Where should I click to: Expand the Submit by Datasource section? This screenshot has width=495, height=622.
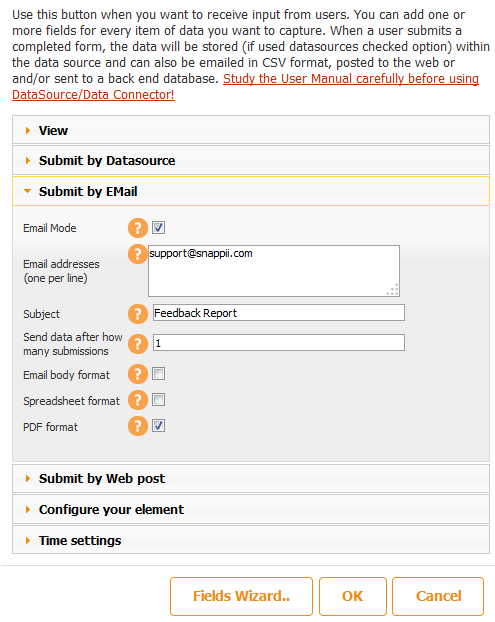coord(251,160)
